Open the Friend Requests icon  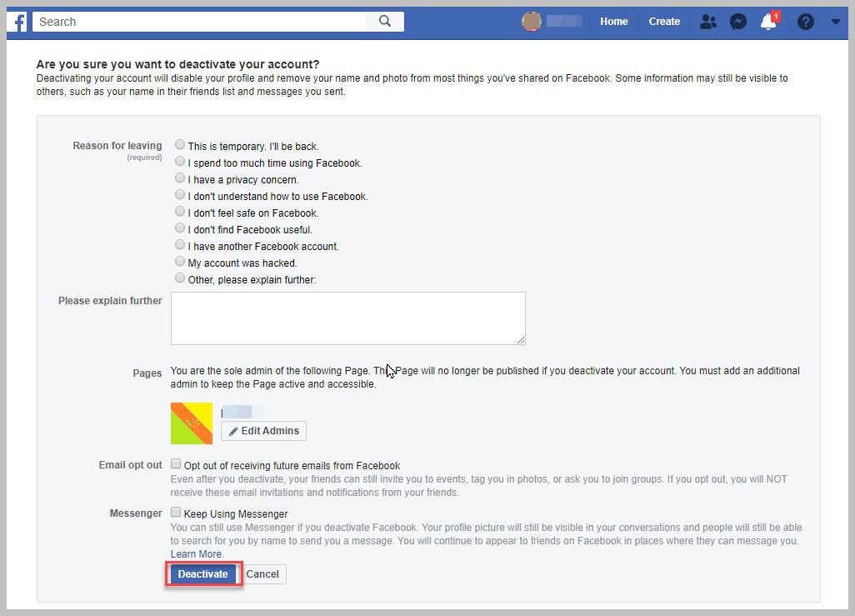[707, 21]
